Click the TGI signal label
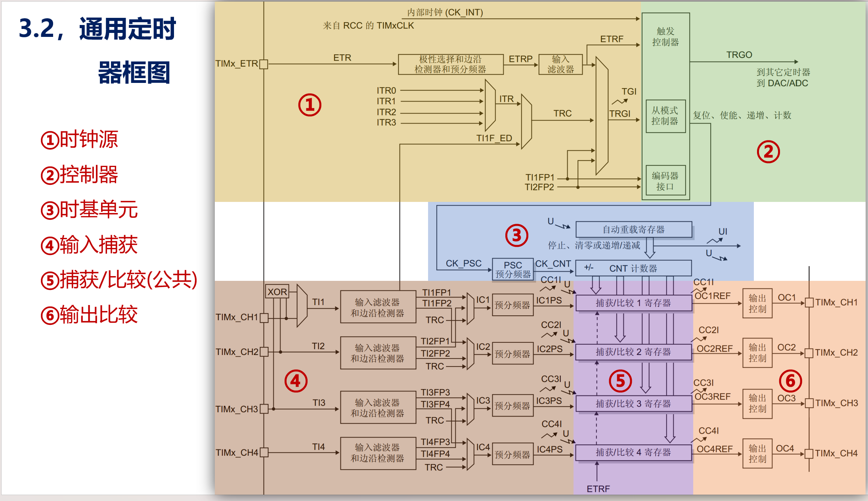 [x=629, y=92]
